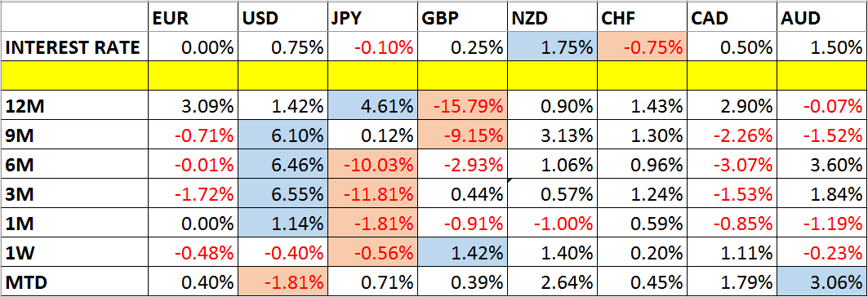The width and height of the screenshot is (868, 297).
Task: Click the GBP 1W cell 1.42%
Action: pyautogui.click(x=462, y=253)
